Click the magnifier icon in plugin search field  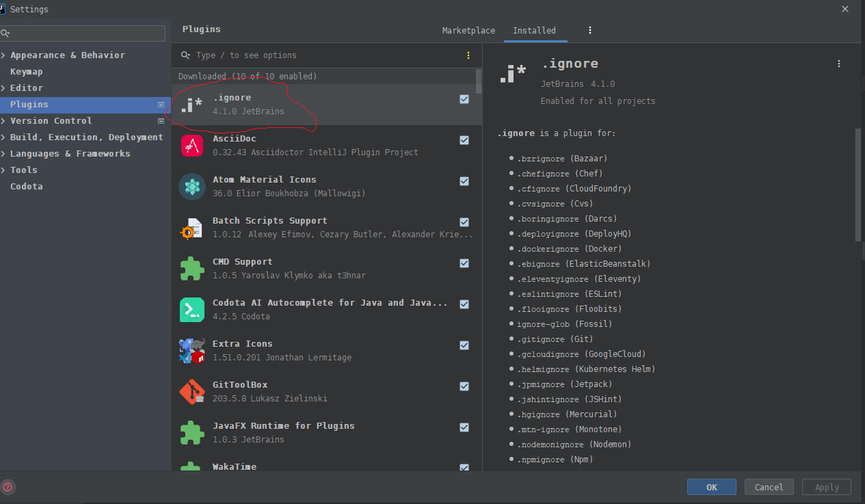(x=186, y=55)
